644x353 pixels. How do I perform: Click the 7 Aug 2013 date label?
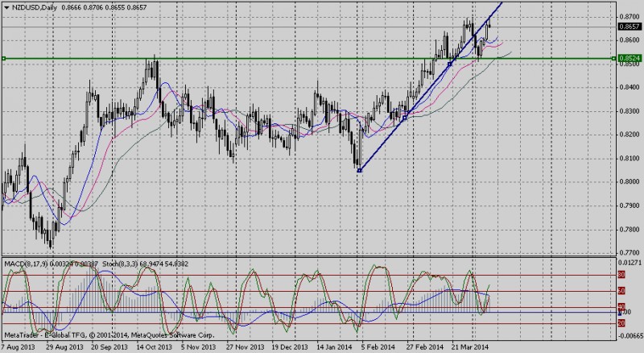(18, 347)
